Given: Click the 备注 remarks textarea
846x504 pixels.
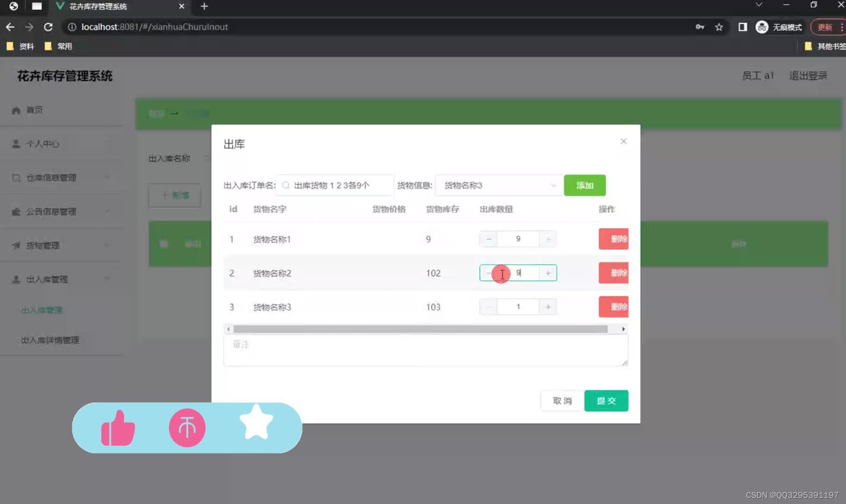Looking at the screenshot, I should pyautogui.click(x=426, y=350).
